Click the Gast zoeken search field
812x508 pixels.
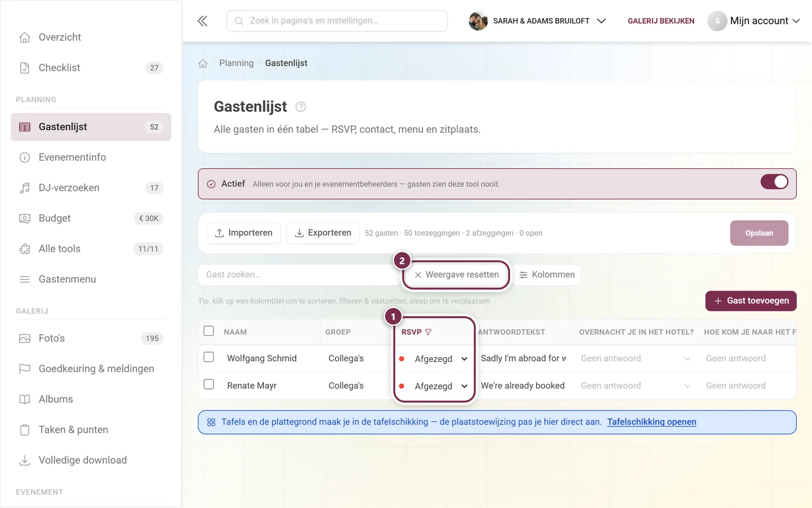299,275
